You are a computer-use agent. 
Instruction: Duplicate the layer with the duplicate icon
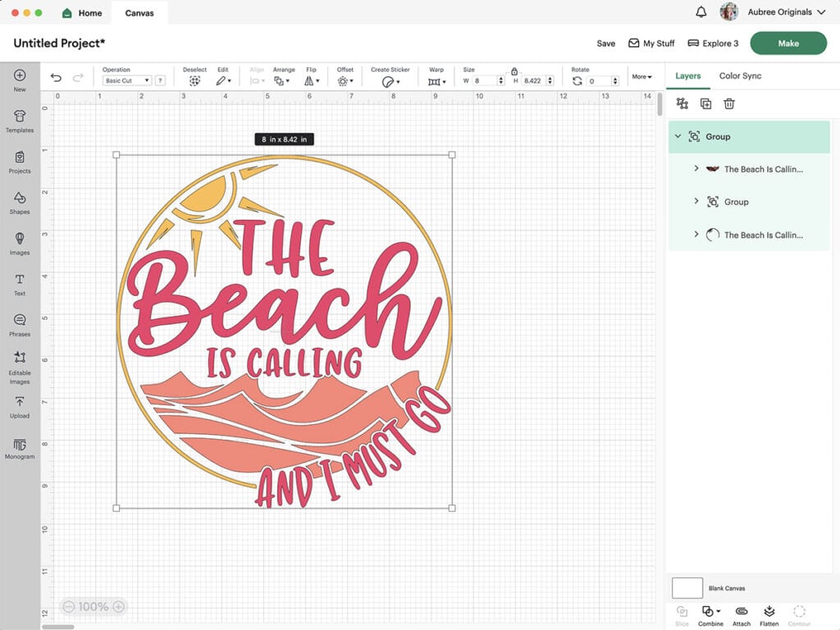[705, 103]
